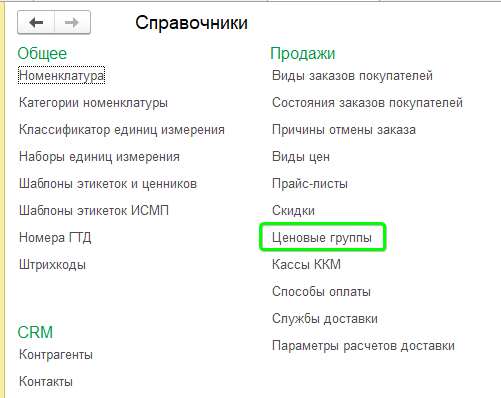
Task: Open Категории номенклатуры
Action: pyautogui.click(x=93, y=103)
